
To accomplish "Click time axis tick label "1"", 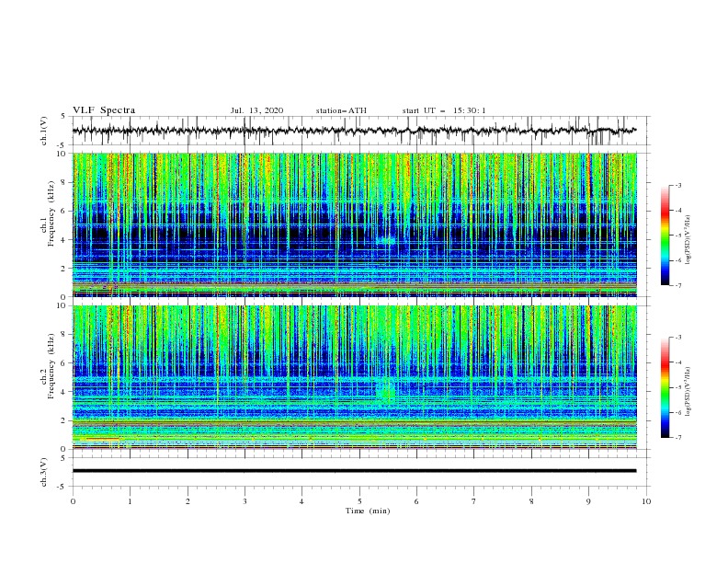I will [x=131, y=501].
